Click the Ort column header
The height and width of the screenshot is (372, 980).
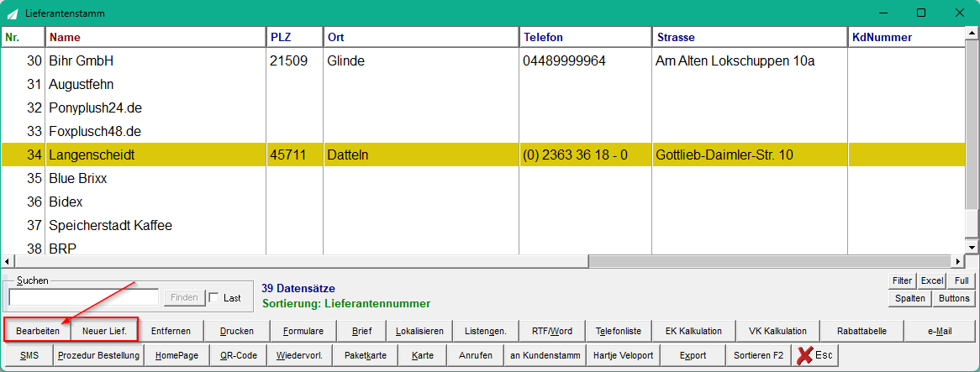(x=420, y=38)
